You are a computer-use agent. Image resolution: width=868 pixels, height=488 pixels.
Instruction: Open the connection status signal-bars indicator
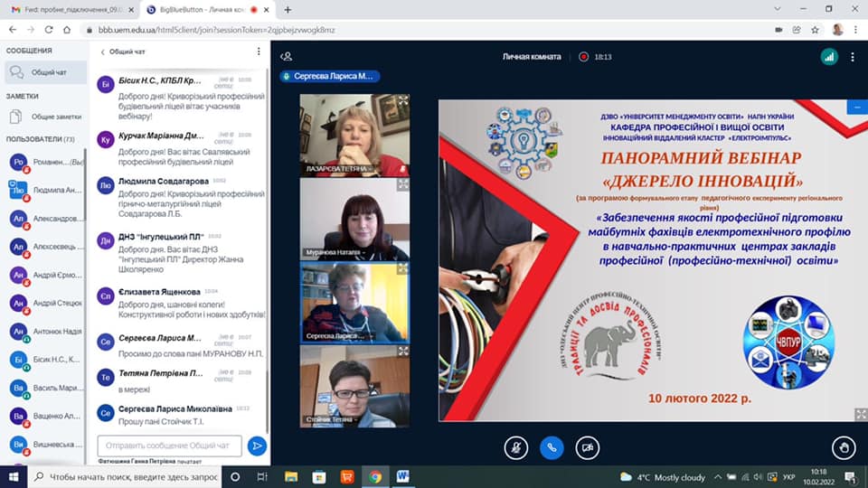(x=828, y=56)
